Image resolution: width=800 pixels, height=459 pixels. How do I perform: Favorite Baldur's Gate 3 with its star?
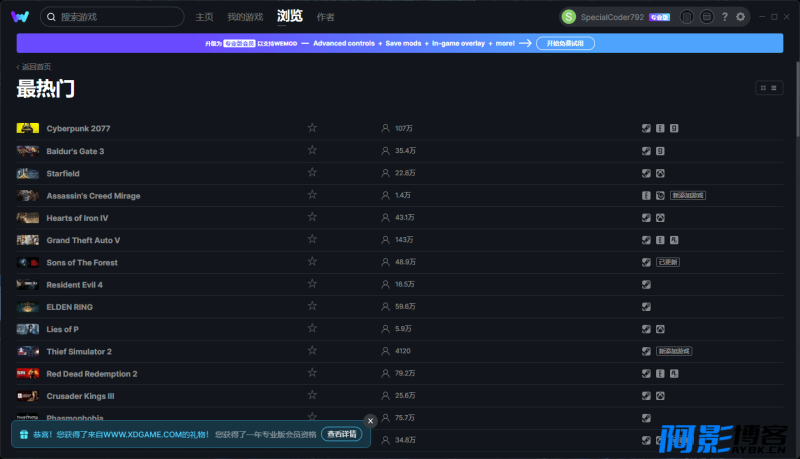click(x=312, y=150)
